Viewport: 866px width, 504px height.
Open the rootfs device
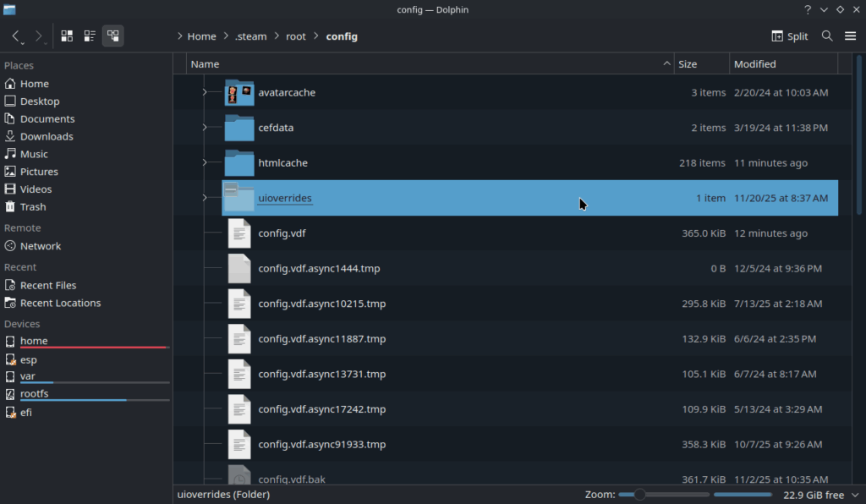(x=35, y=393)
